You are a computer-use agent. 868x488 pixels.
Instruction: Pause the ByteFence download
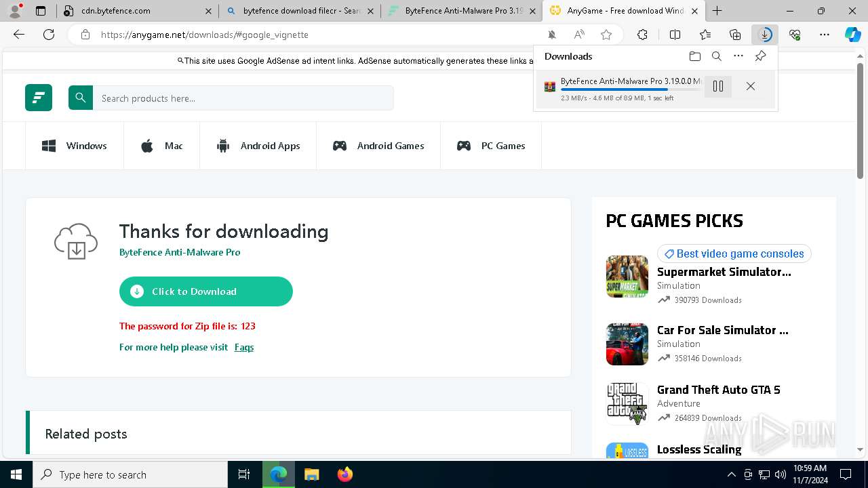(x=718, y=86)
